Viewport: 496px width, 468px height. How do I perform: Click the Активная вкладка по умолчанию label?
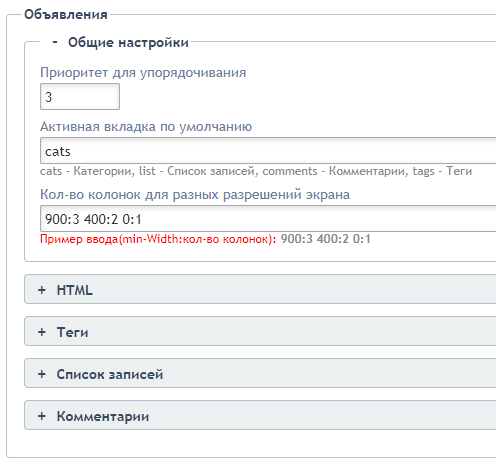click(x=146, y=127)
